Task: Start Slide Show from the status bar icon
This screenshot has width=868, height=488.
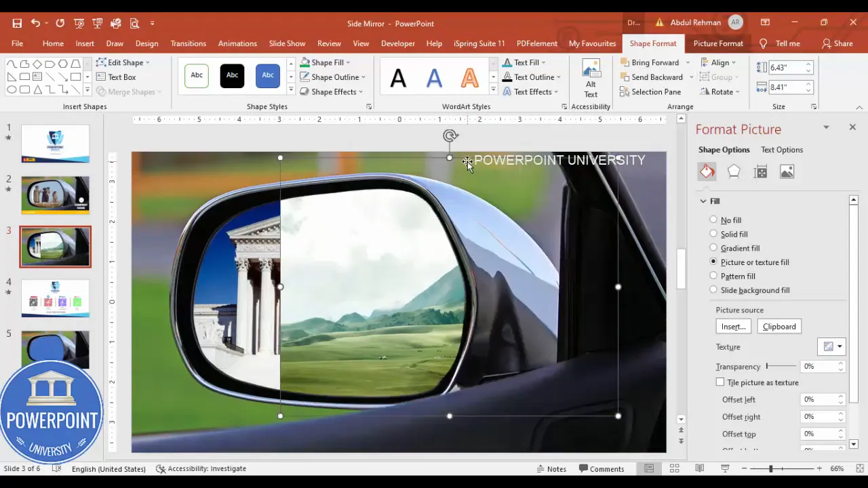Action: (725, 468)
